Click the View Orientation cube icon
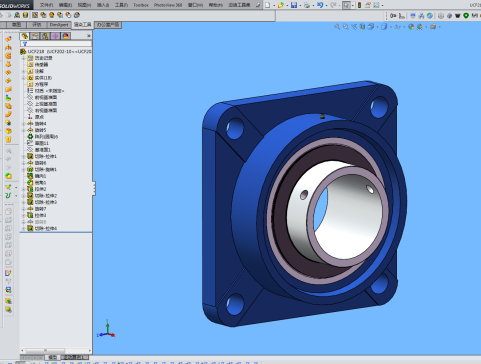 (371, 27)
